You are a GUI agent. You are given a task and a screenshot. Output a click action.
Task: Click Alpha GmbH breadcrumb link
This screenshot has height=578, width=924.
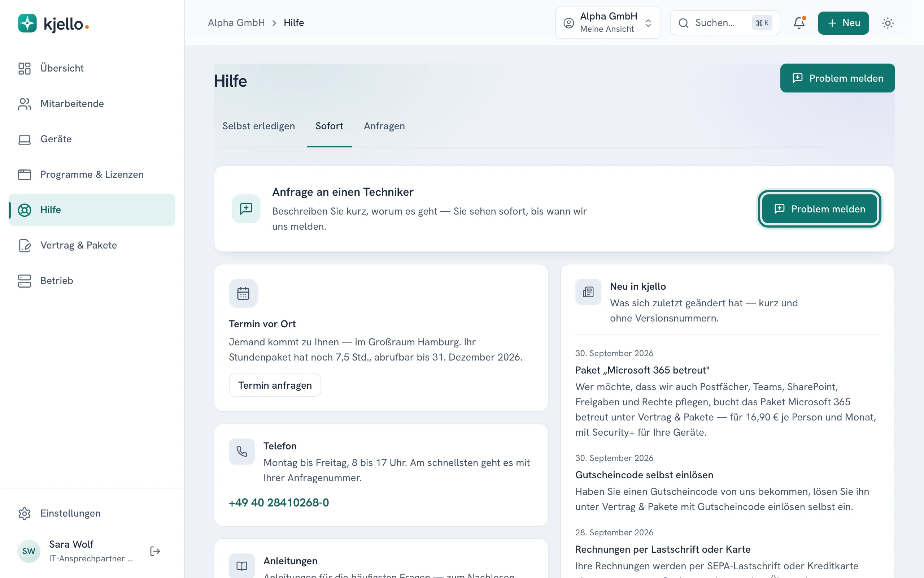[x=236, y=23]
